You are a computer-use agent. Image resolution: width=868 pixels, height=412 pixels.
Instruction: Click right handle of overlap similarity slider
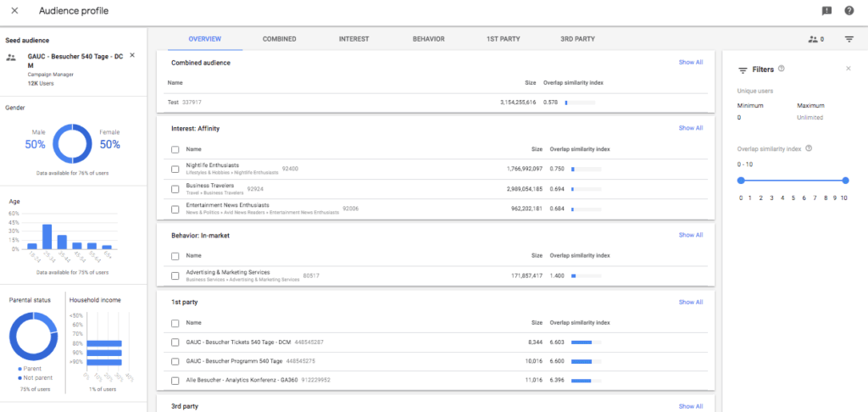click(845, 180)
